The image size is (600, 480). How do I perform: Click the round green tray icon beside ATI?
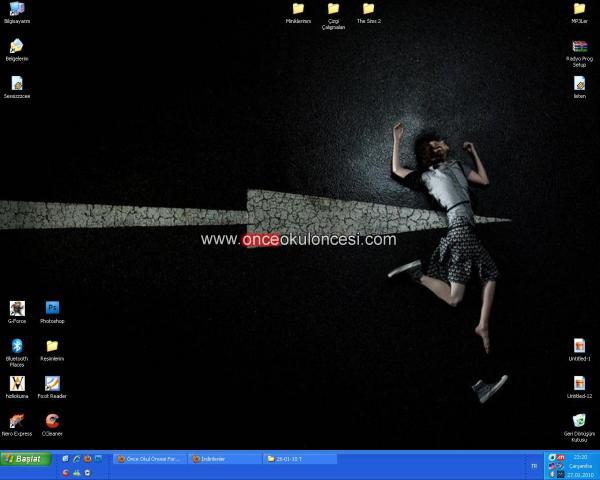(x=552, y=457)
